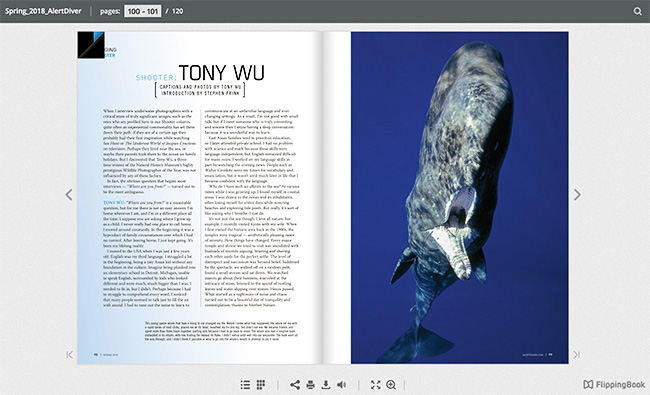Go to the next page arrow

577,194
